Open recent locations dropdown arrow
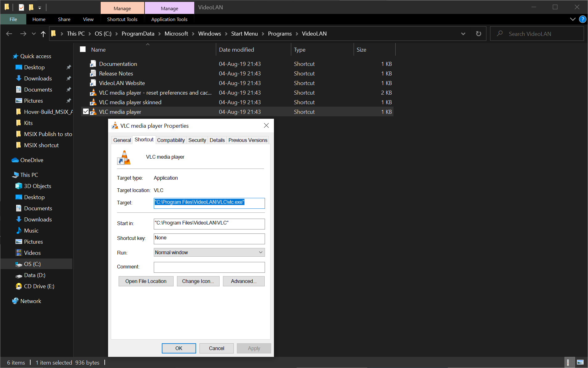This screenshot has width=588, height=368. (34, 34)
